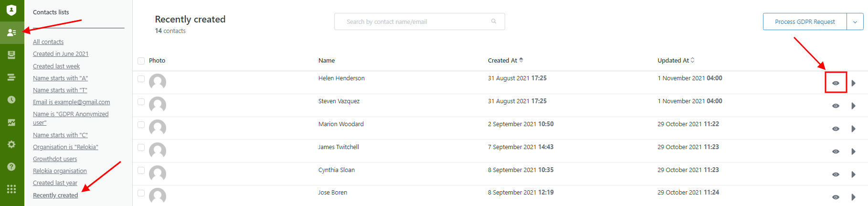Open the help question mark icon
868x206 pixels.
coord(11,167)
